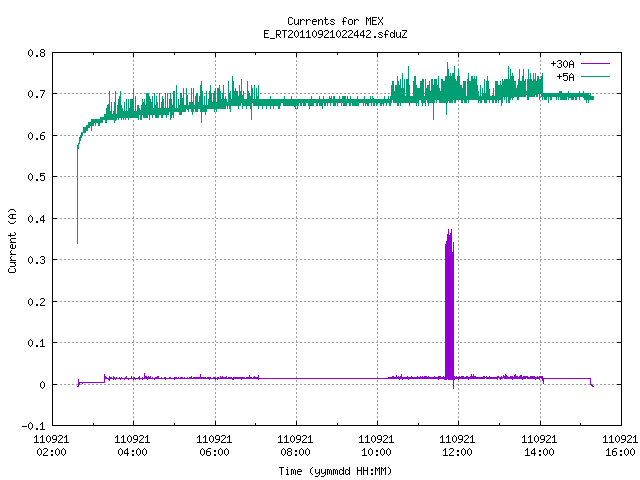Click the 110921 10:00 x-axis tick label
The height and width of the screenshot is (480, 640).
click(376, 446)
